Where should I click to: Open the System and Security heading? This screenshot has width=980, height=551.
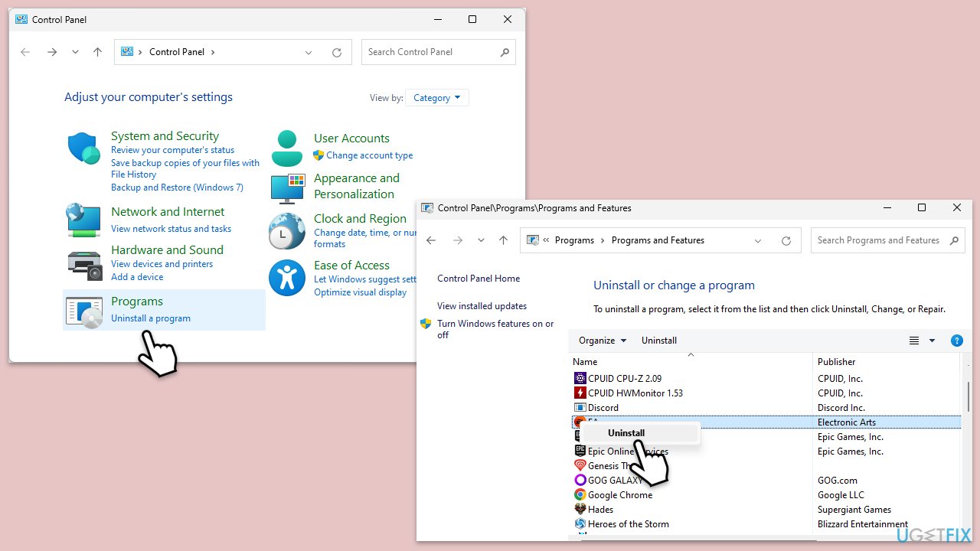pyautogui.click(x=165, y=136)
